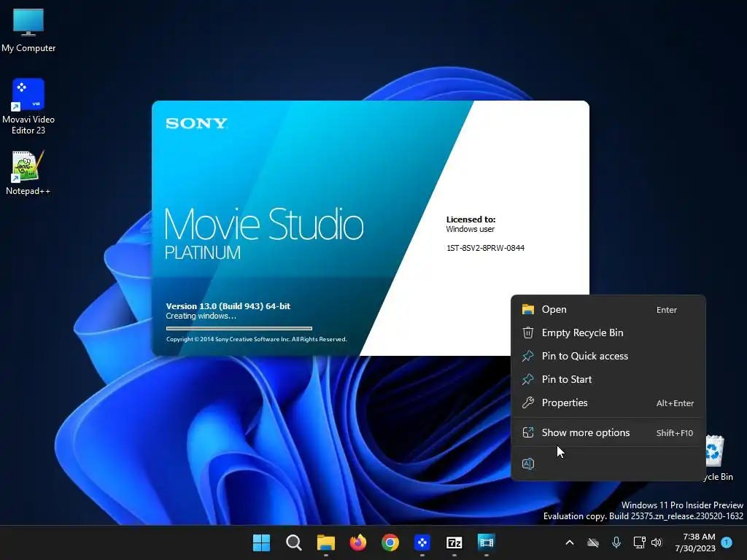
Task: Switch to Movavi in taskbar
Action: coord(422,542)
